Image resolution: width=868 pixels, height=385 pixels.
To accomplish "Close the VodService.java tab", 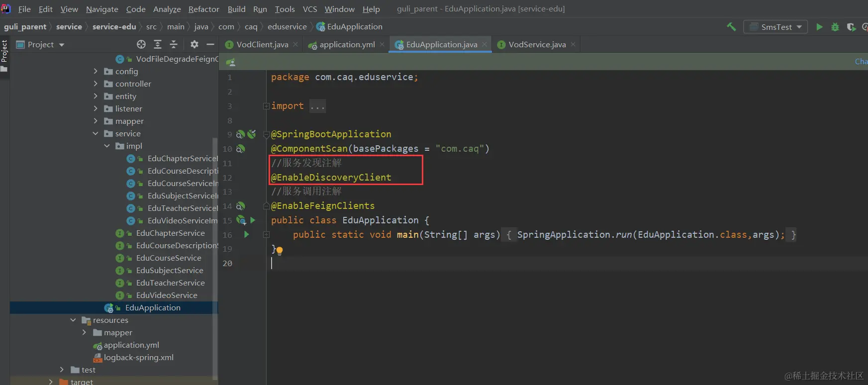I will [x=573, y=44].
